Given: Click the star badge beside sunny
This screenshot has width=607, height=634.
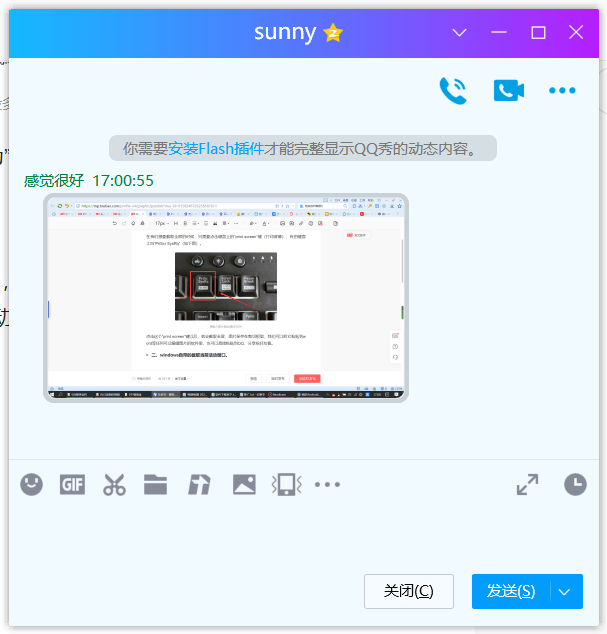Looking at the screenshot, I should (333, 33).
